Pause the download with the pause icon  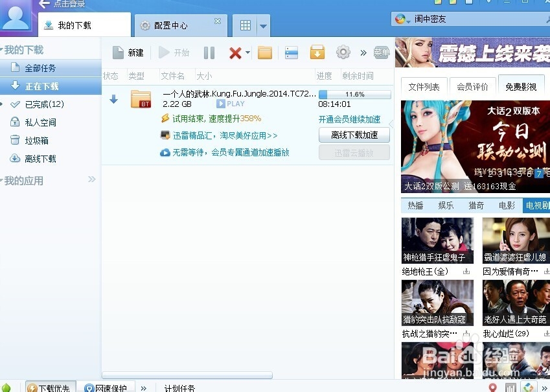coord(209,53)
